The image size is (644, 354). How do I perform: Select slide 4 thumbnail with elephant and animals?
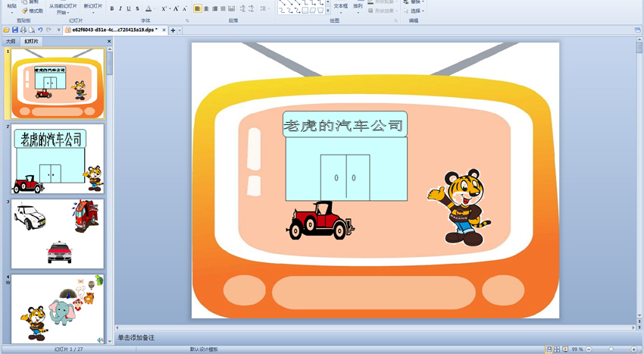pos(58,309)
